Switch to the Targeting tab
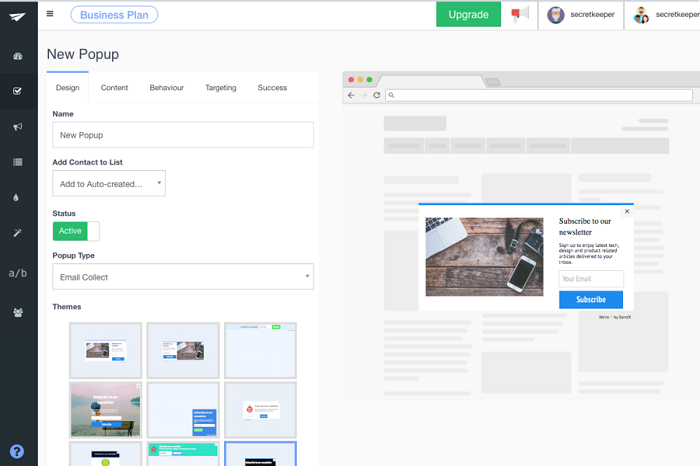This screenshot has width=700, height=466. point(221,87)
